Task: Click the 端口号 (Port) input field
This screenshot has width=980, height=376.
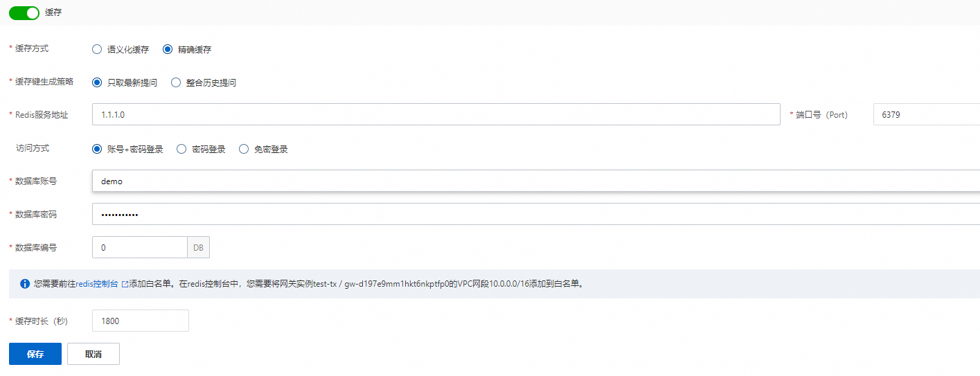Action: (x=927, y=114)
